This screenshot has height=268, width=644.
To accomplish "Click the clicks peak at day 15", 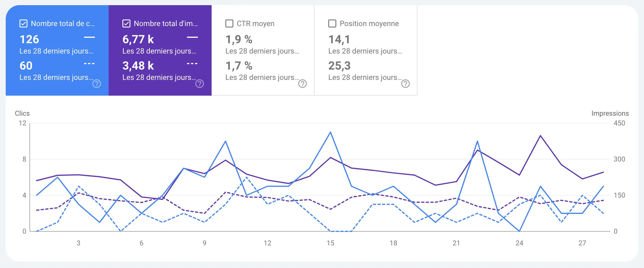I will point(330,133).
